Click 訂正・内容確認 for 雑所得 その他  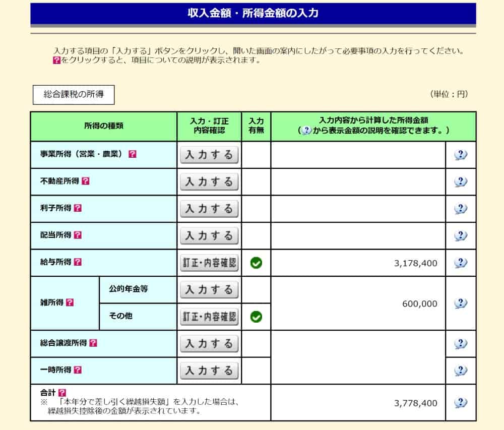(x=209, y=317)
